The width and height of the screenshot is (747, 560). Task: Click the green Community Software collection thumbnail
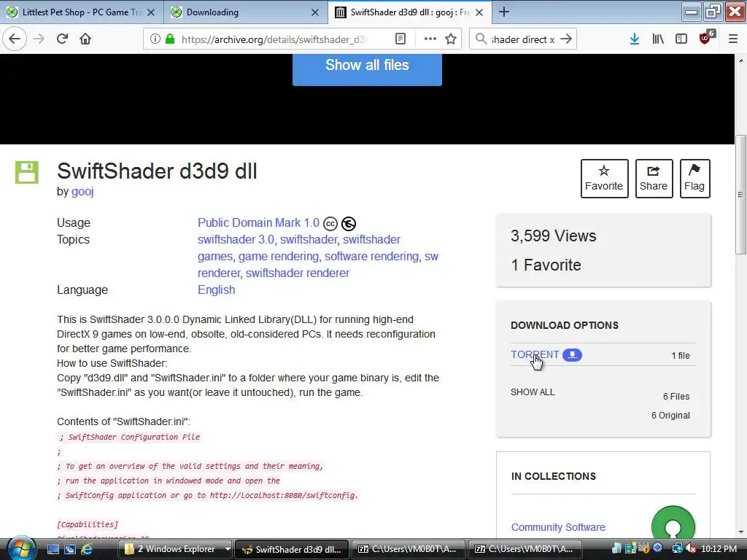point(673,523)
